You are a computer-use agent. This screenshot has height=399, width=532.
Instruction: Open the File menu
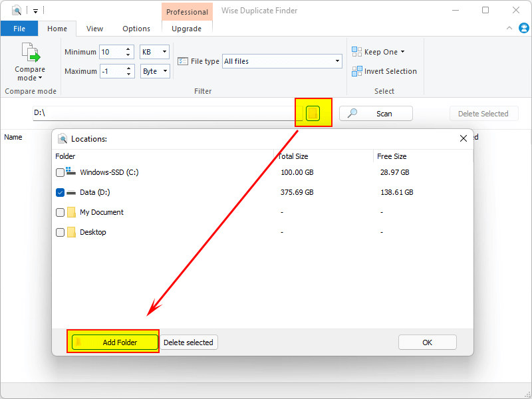[19, 29]
